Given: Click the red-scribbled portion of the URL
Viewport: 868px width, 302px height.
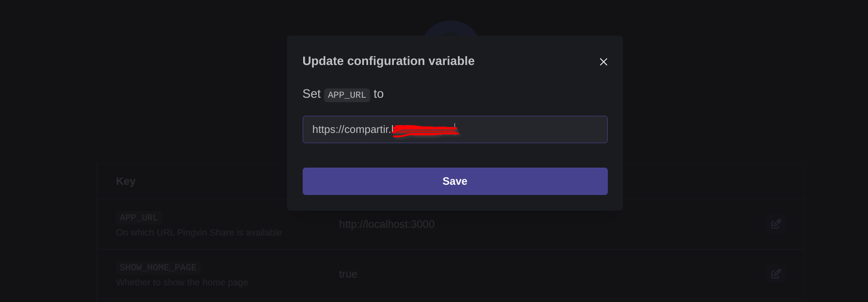Looking at the screenshot, I should click(x=425, y=130).
